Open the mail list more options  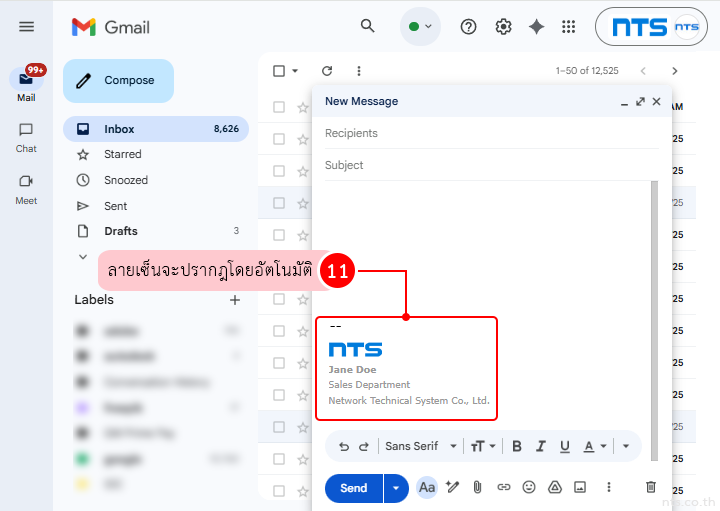(359, 71)
